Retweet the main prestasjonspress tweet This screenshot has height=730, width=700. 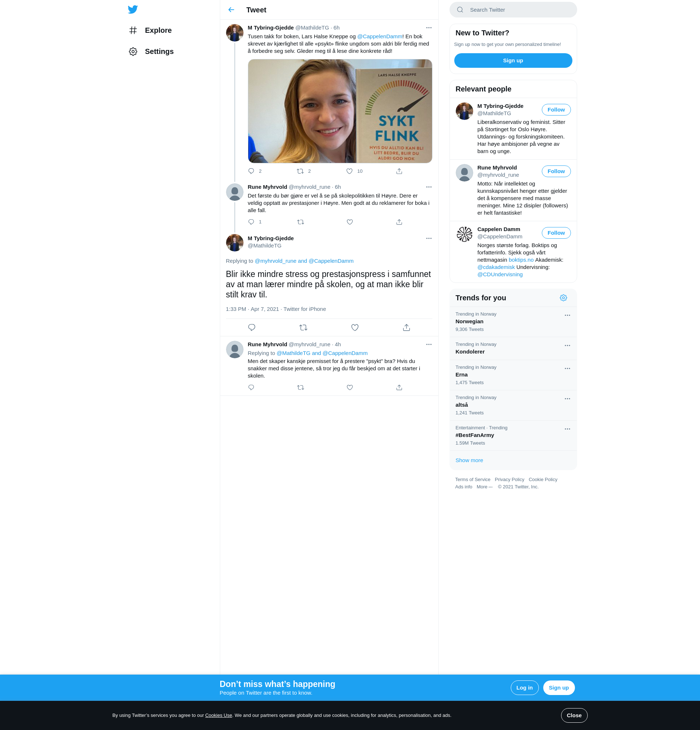[303, 327]
